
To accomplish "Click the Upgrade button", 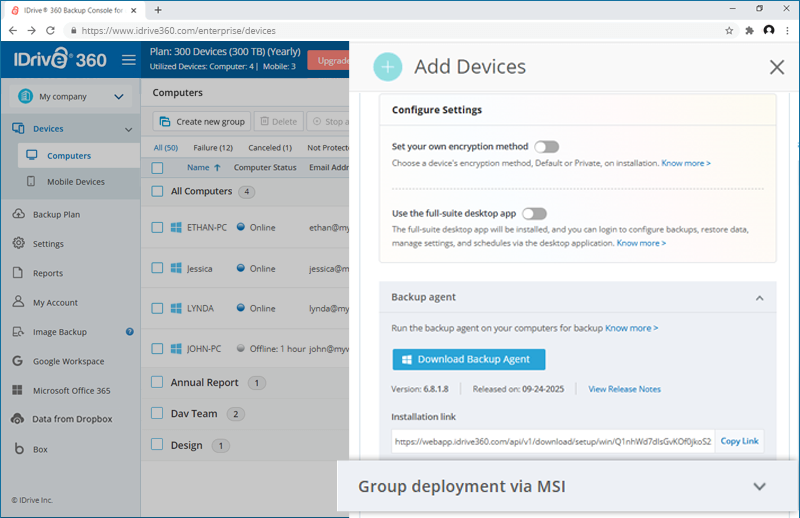I will tap(329, 61).
